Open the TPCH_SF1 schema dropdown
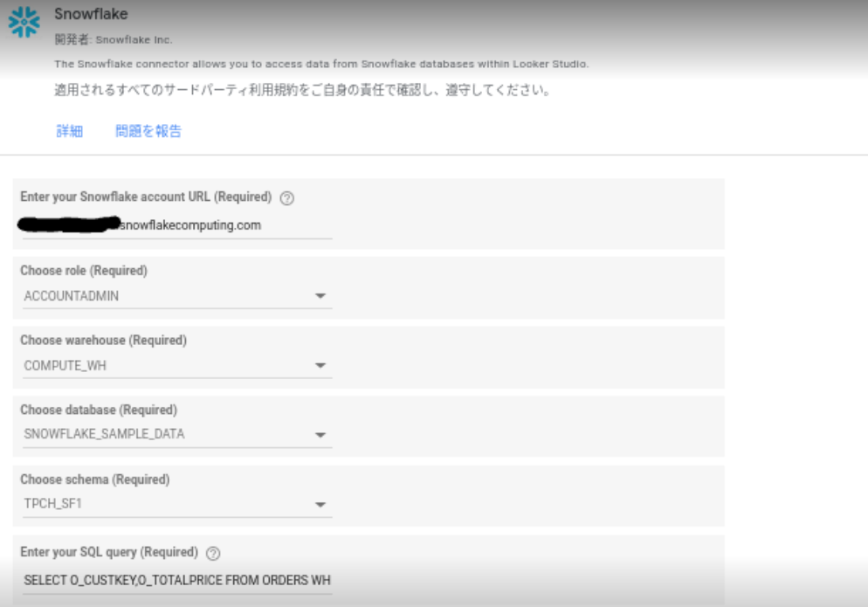The width and height of the screenshot is (868, 607). tap(177, 504)
